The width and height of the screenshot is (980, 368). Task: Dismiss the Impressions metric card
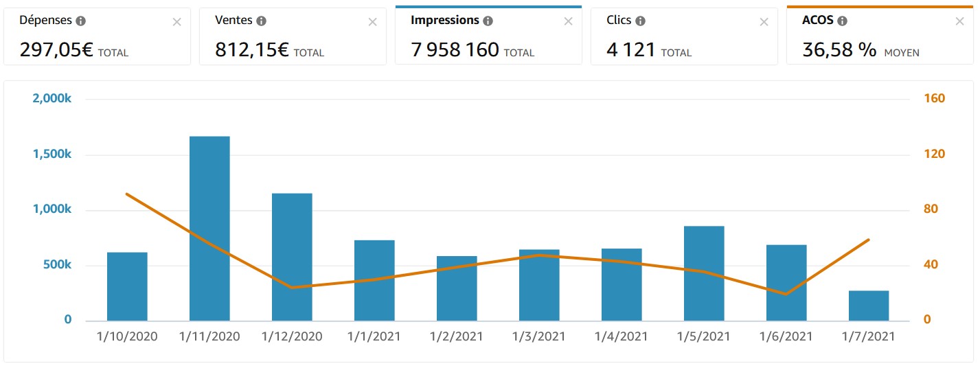tap(568, 22)
